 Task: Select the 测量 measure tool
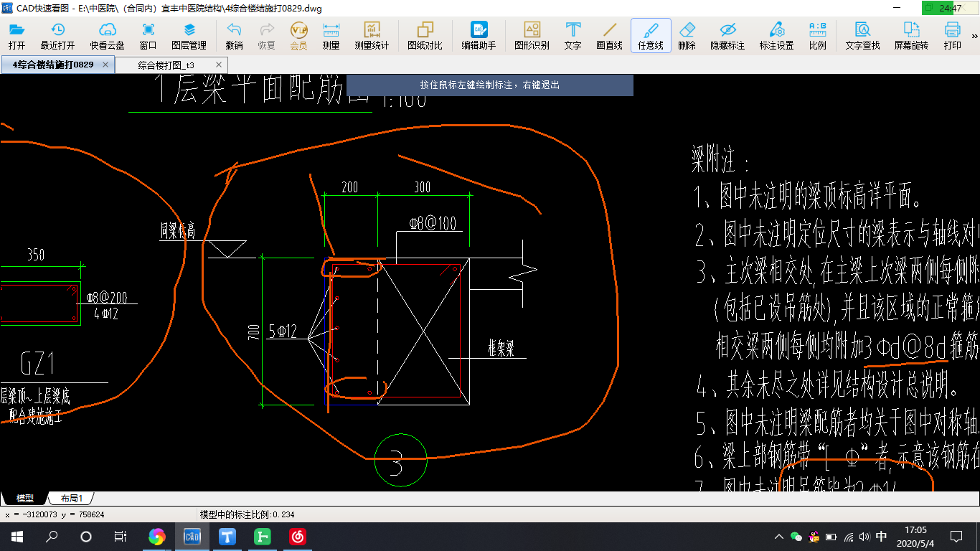pyautogui.click(x=331, y=35)
